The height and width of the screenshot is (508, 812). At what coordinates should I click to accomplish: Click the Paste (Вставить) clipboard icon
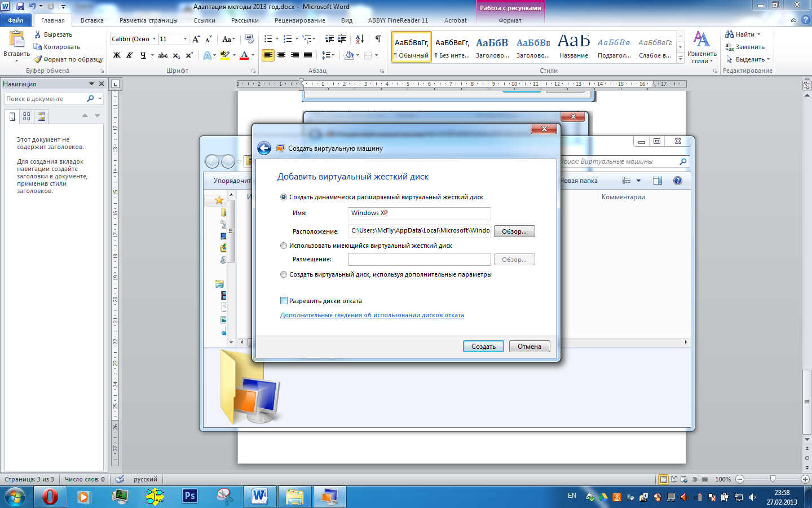pos(16,38)
